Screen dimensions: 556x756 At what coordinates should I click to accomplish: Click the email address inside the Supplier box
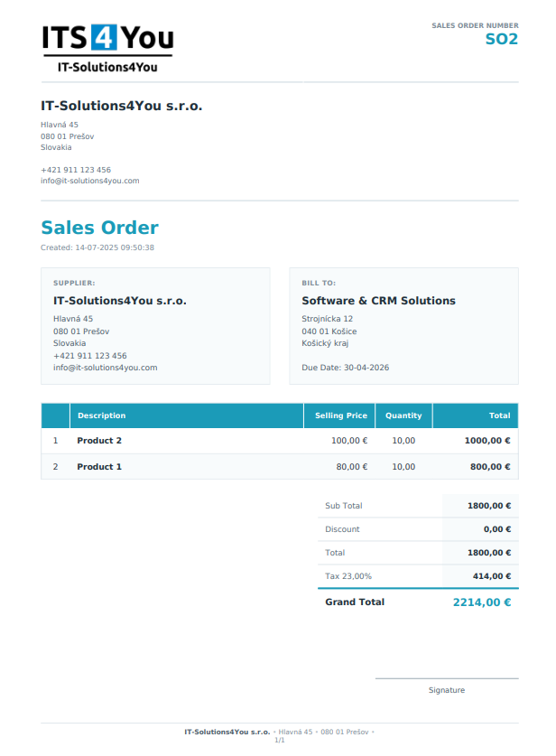point(105,368)
